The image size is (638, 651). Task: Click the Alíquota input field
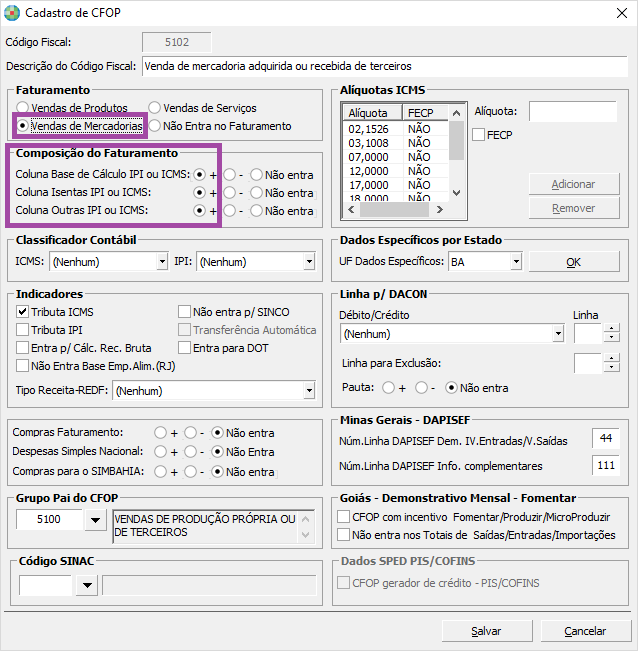click(572, 111)
